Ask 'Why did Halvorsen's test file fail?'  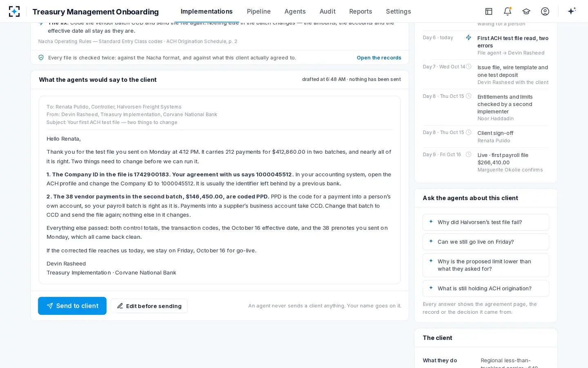(x=486, y=222)
